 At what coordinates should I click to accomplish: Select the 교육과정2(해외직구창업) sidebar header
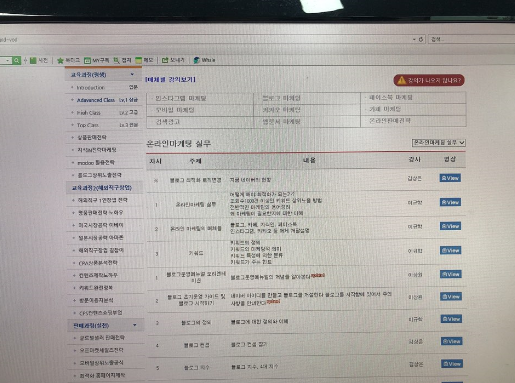point(102,188)
